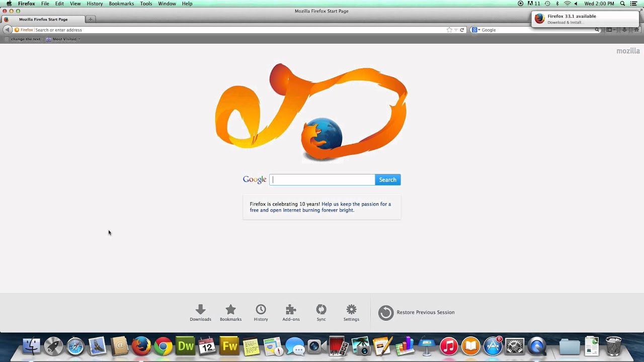Open the File menu

[x=45, y=4]
